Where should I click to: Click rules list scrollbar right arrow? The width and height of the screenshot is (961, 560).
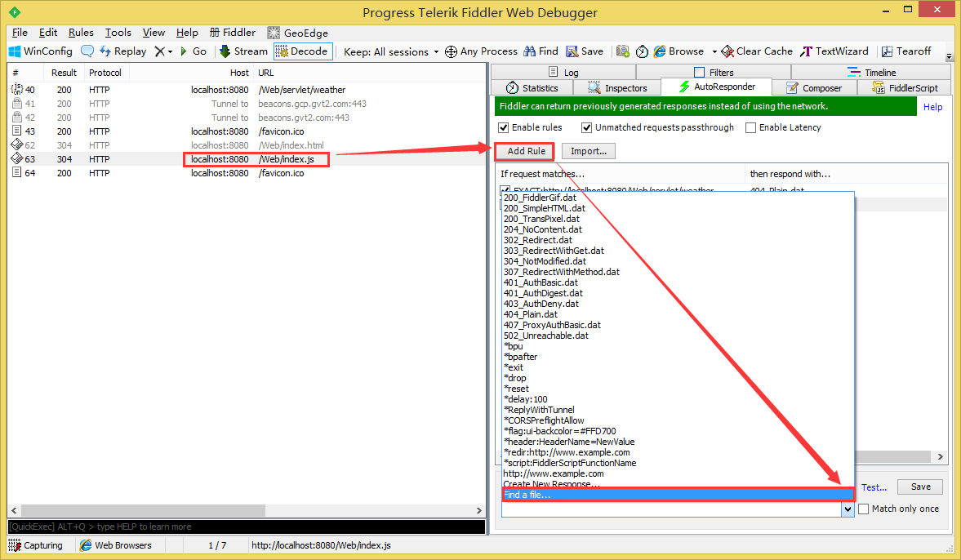940,456
